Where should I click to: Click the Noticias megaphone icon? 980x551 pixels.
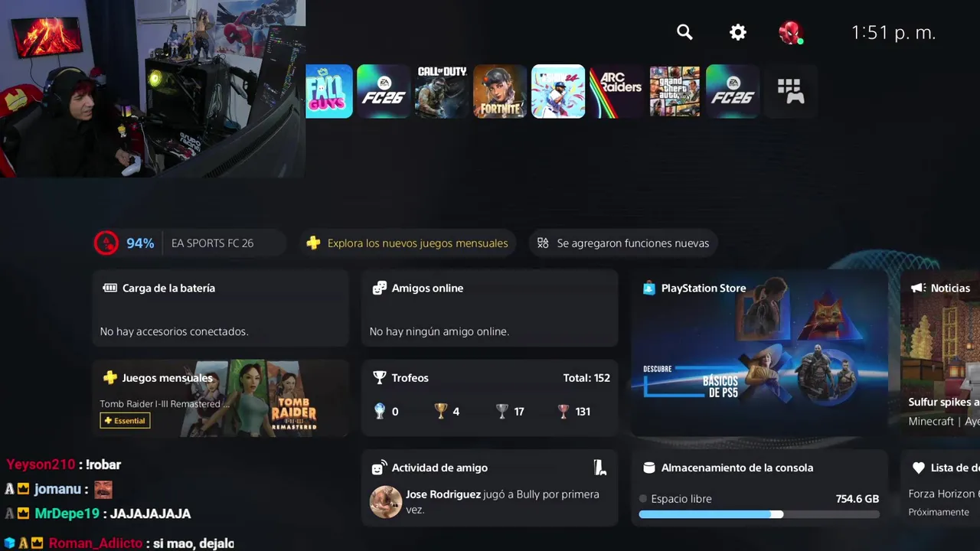click(x=918, y=289)
